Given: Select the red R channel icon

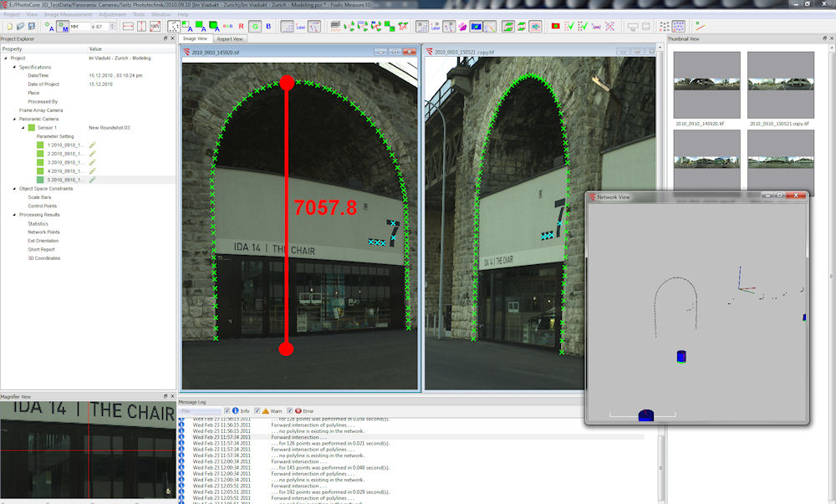Looking at the screenshot, I should tap(241, 27).
